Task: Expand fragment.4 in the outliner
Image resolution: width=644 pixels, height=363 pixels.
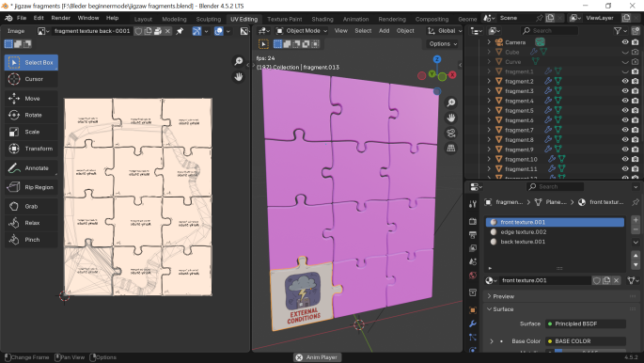Action: click(x=489, y=101)
